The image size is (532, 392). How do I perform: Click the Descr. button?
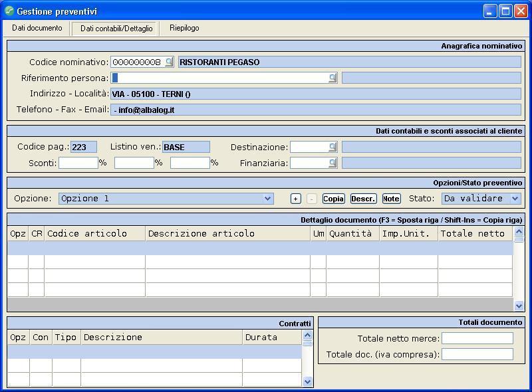coord(363,199)
